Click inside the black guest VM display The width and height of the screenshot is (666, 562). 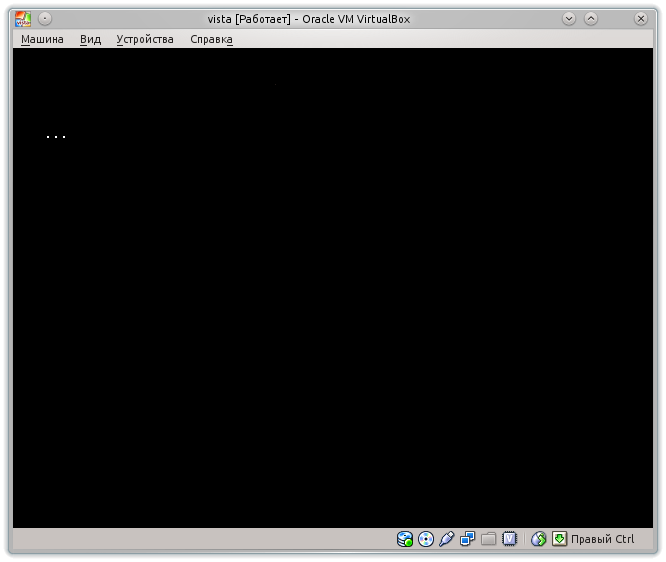coord(332,290)
